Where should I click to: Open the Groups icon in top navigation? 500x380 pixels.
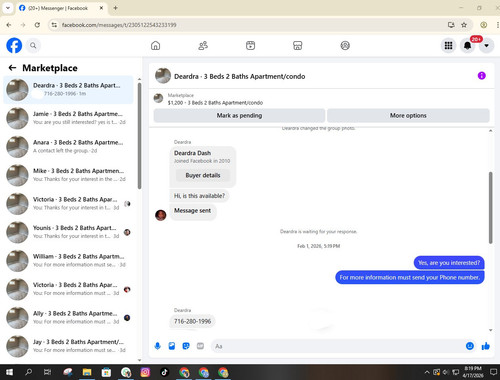coord(345,45)
